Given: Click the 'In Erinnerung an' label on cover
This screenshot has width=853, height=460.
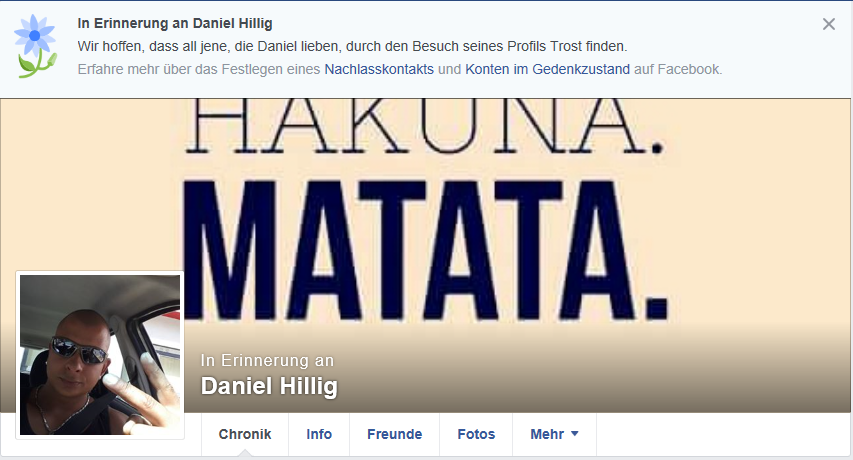Looking at the screenshot, I should pos(267,360).
